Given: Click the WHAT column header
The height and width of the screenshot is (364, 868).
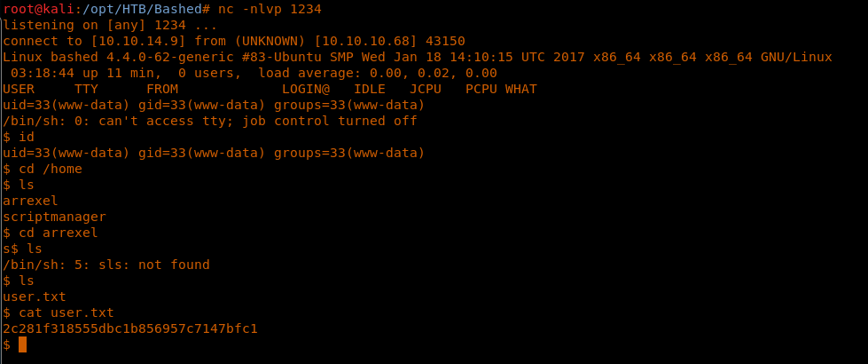Looking at the screenshot, I should [520, 89].
